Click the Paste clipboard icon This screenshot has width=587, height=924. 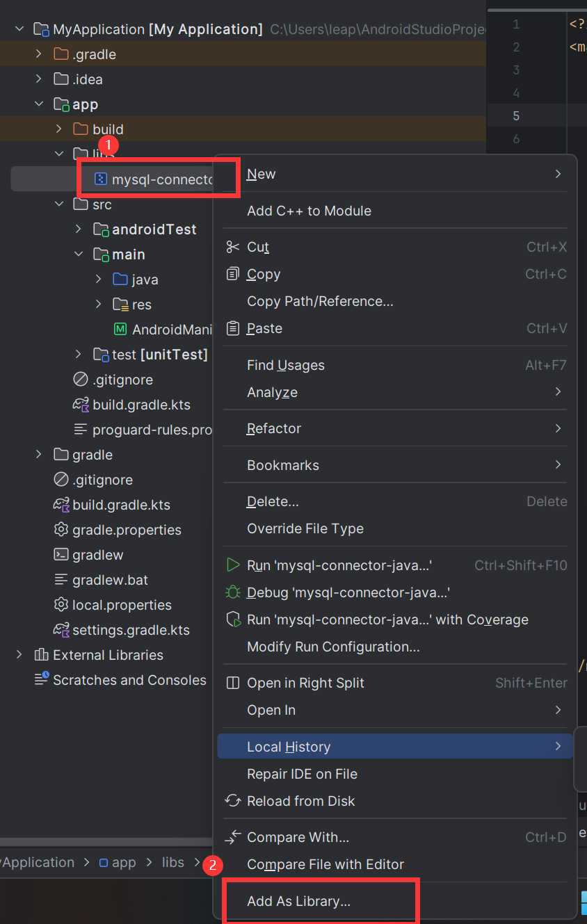click(233, 328)
